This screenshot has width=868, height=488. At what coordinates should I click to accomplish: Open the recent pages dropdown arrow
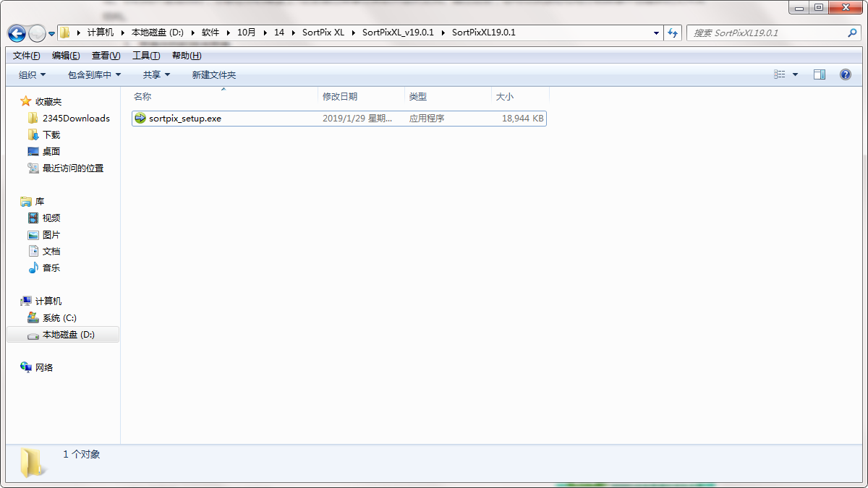52,34
